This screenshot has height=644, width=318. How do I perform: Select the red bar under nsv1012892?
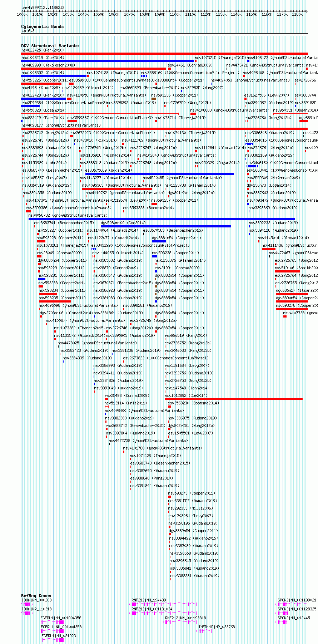[234, 399]
